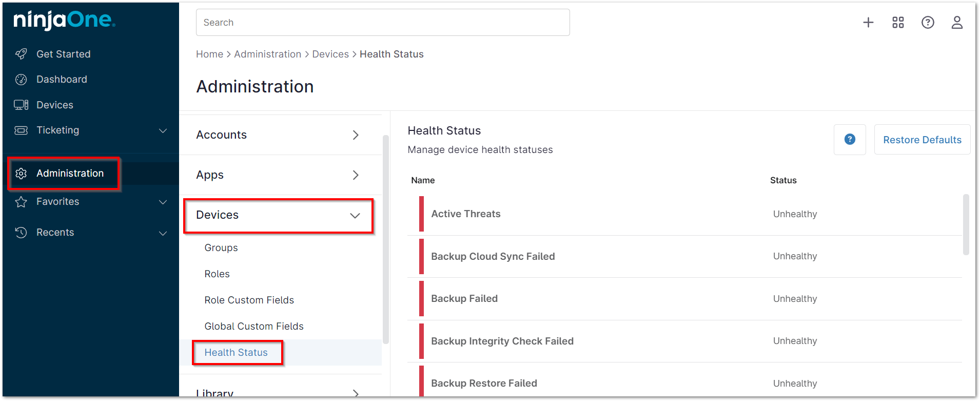
Task: Click the Restore Defaults button
Action: (922, 139)
